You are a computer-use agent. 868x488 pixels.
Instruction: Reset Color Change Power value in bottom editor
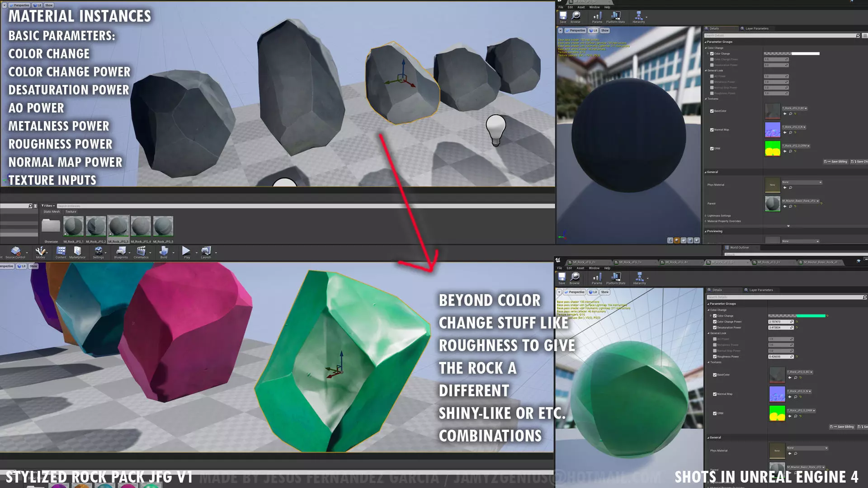coord(797,322)
